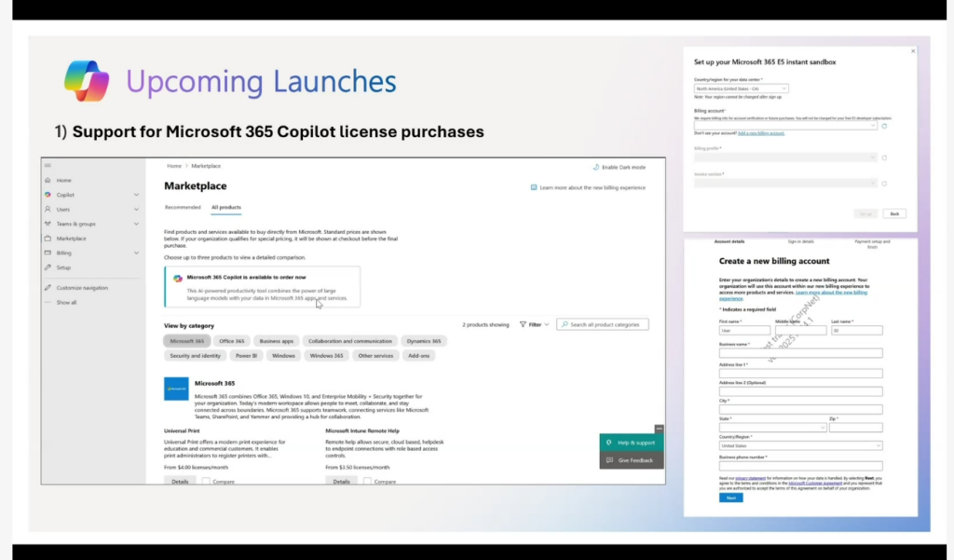Click the Microsoft 365 blue product logo

[x=176, y=389]
